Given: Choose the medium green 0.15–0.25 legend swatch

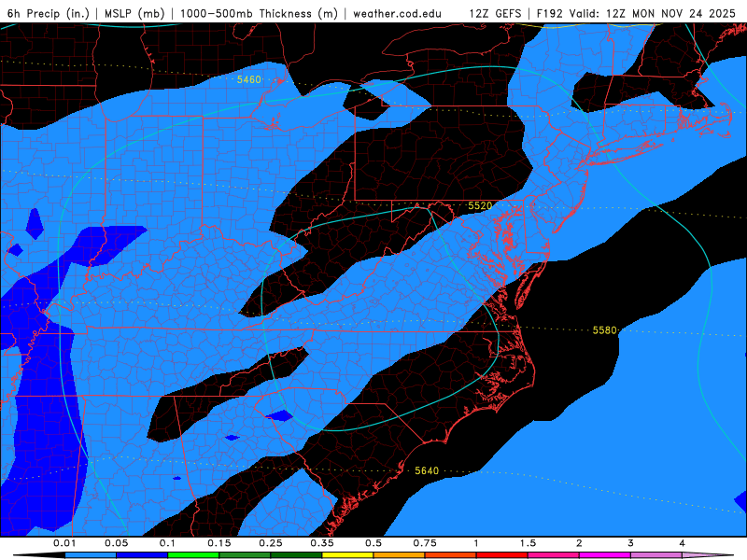Looking at the screenshot, I should [x=245, y=555].
